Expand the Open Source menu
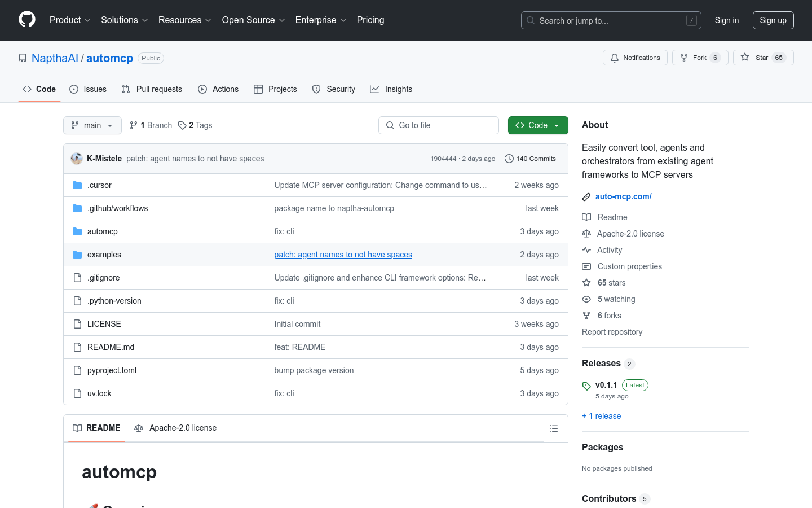812x508 pixels. (254, 20)
